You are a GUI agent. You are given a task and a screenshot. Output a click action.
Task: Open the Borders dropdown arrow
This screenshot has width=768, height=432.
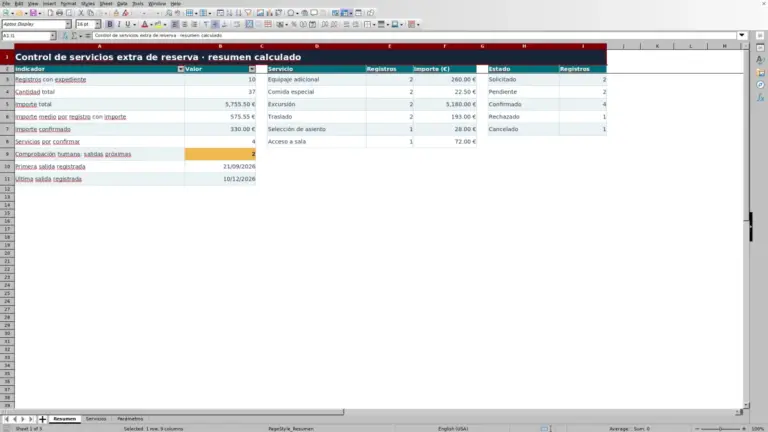[374, 24]
